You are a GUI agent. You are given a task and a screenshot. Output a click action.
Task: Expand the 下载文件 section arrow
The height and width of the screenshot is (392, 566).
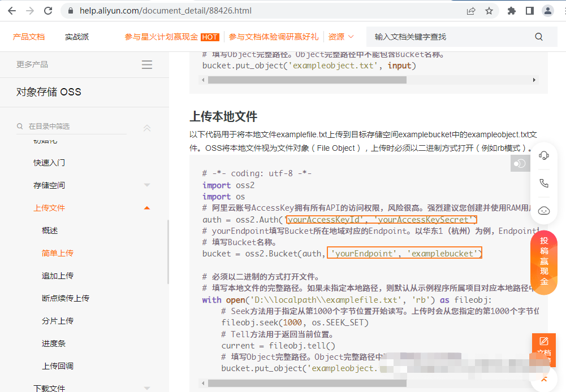click(x=147, y=388)
